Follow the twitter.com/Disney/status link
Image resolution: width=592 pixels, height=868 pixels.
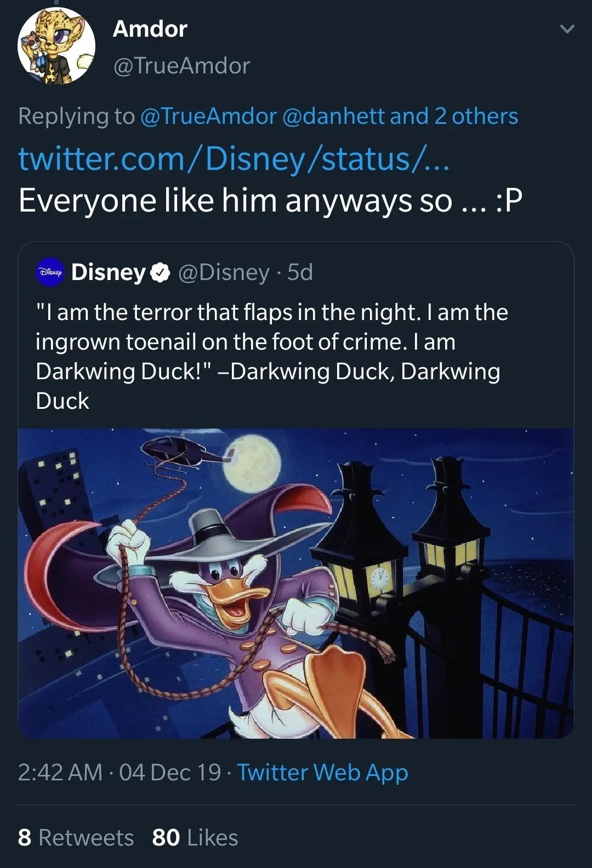tap(234, 159)
